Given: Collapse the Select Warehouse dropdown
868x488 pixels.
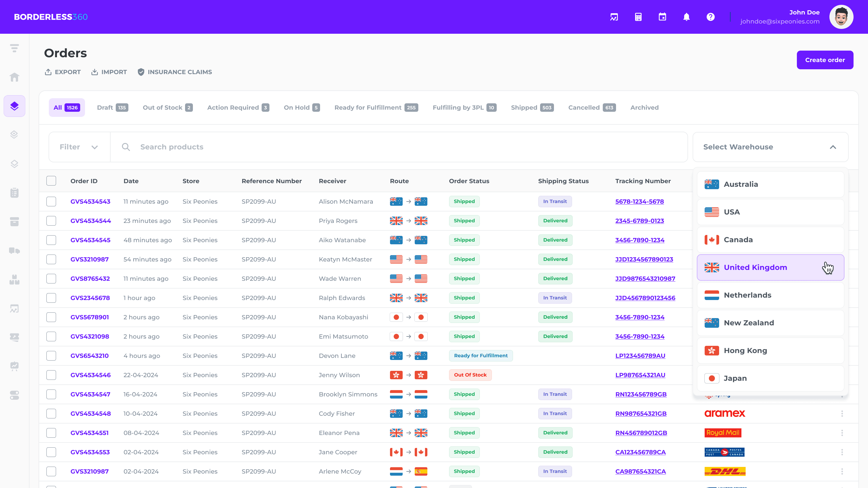Looking at the screenshot, I should pyautogui.click(x=833, y=147).
